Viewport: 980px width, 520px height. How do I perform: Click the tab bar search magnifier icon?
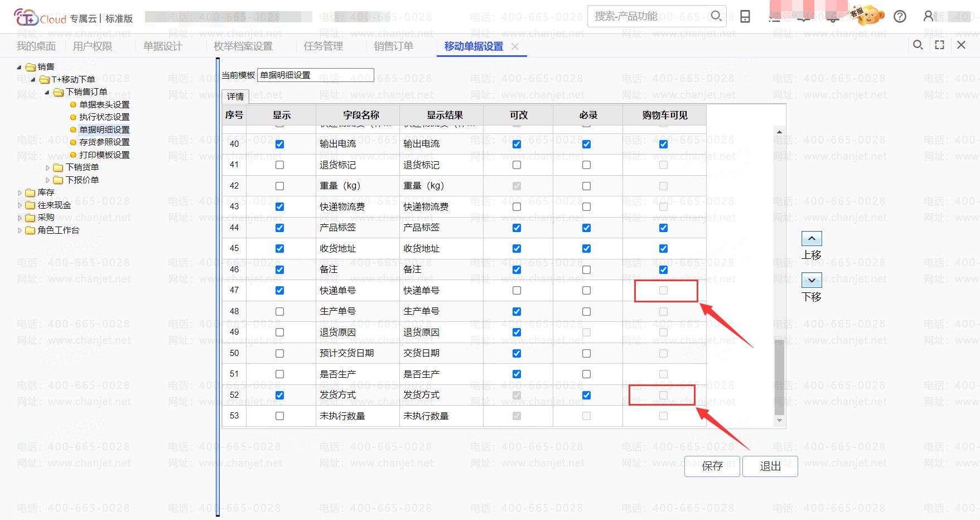pos(918,45)
